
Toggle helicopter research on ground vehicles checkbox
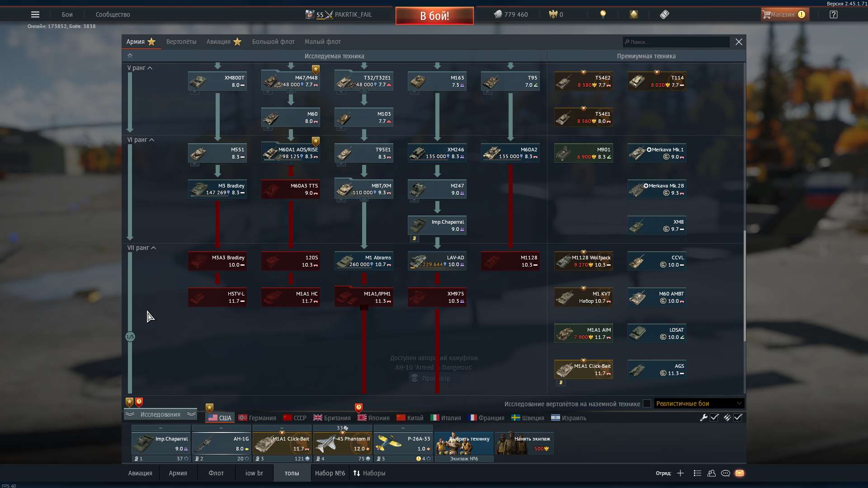[x=647, y=404]
